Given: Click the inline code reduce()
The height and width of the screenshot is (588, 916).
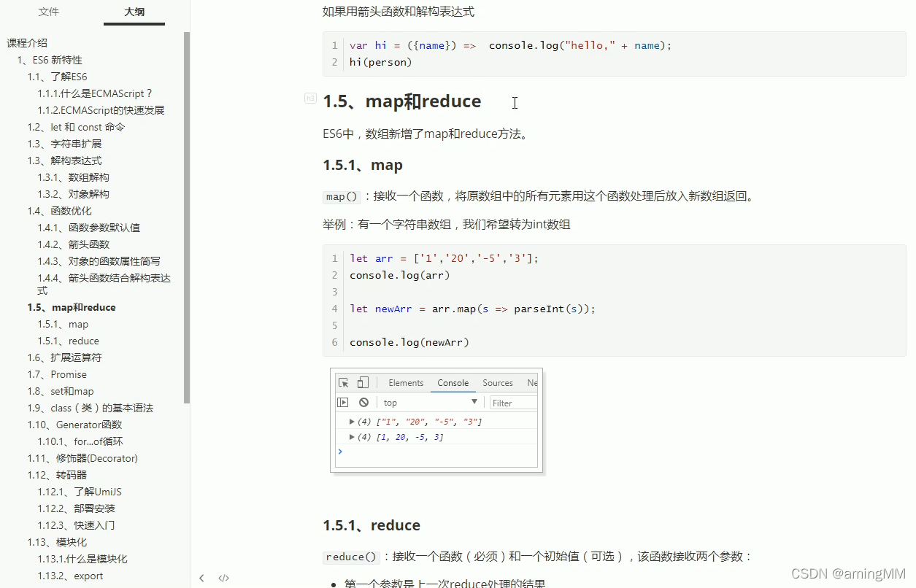Looking at the screenshot, I should pyautogui.click(x=351, y=557).
